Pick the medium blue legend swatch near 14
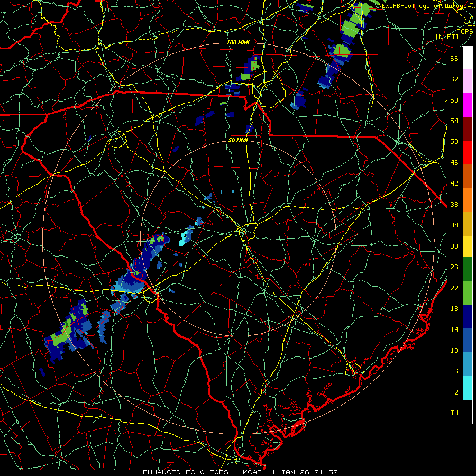476x476 pixels. click(467, 340)
